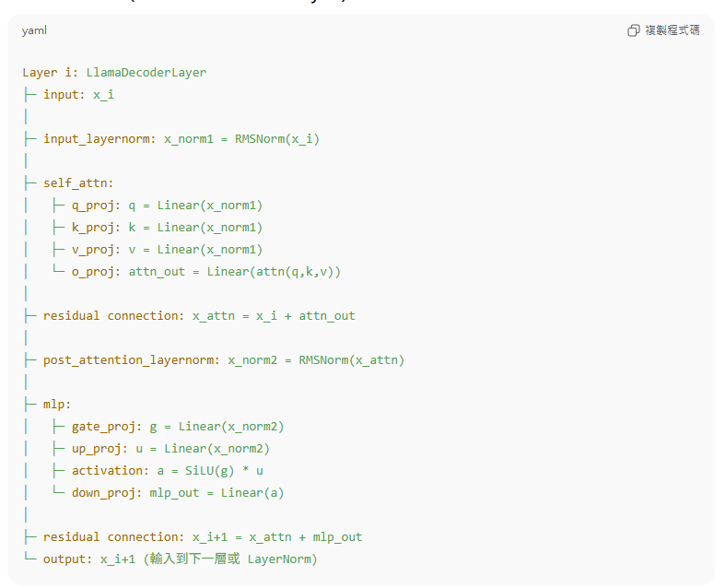Click the residual connection x_attn line

click(198, 315)
